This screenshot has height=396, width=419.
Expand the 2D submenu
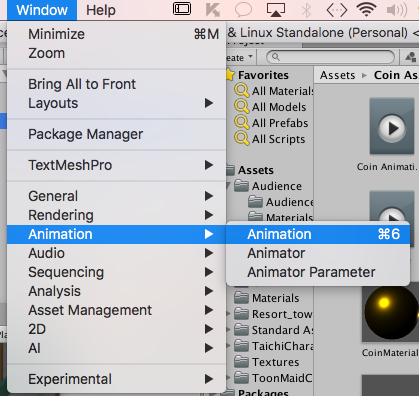117,329
